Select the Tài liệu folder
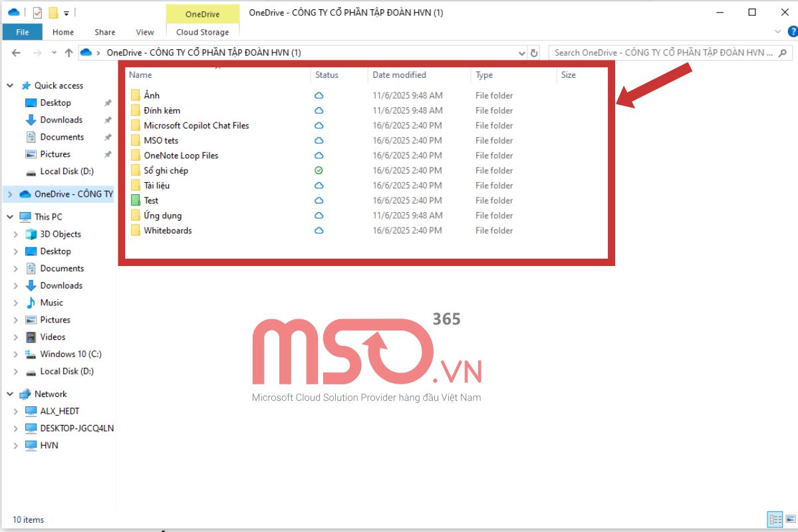This screenshot has width=798, height=532. pyautogui.click(x=156, y=186)
